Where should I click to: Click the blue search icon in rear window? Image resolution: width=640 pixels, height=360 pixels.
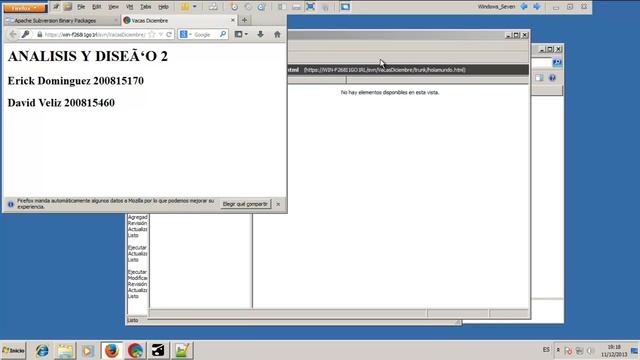pyautogui.click(x=557, y=62)
